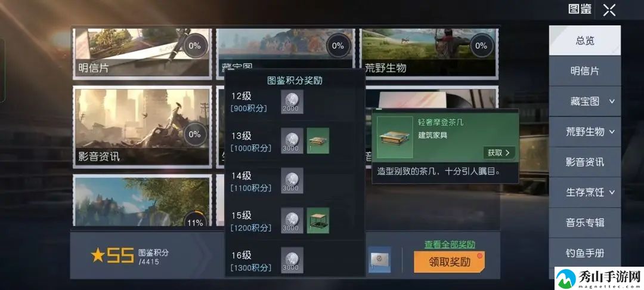Click the safe box reward icon

(379, 259)
